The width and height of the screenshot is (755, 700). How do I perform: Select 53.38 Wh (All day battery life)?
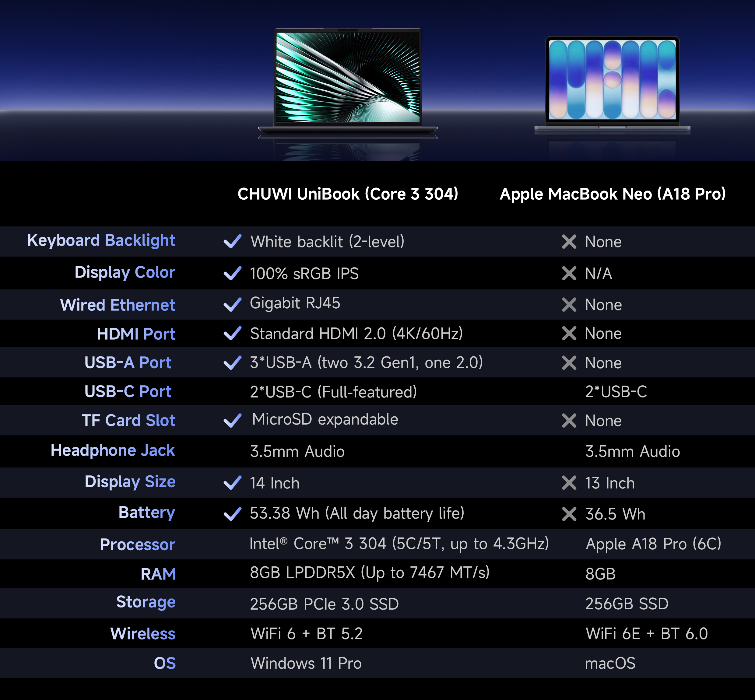[x=357, y=513]
